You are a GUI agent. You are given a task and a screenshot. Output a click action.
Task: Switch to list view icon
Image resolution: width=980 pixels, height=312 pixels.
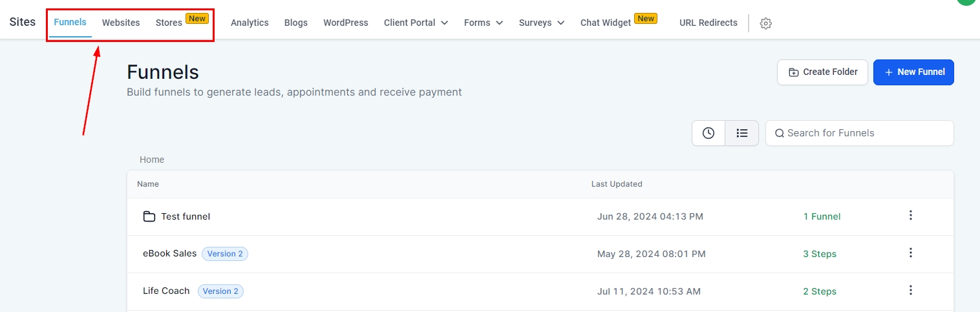[742, 133]
